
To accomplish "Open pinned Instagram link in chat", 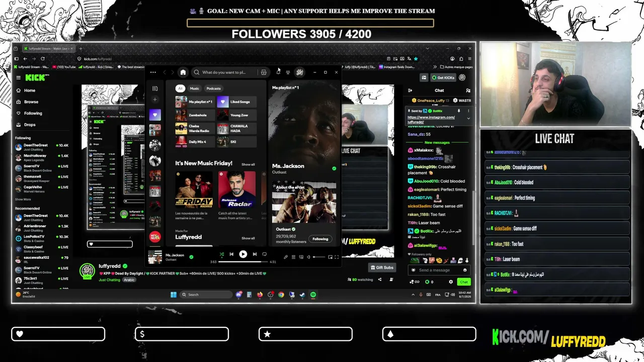I will click(x=431, y=120).
